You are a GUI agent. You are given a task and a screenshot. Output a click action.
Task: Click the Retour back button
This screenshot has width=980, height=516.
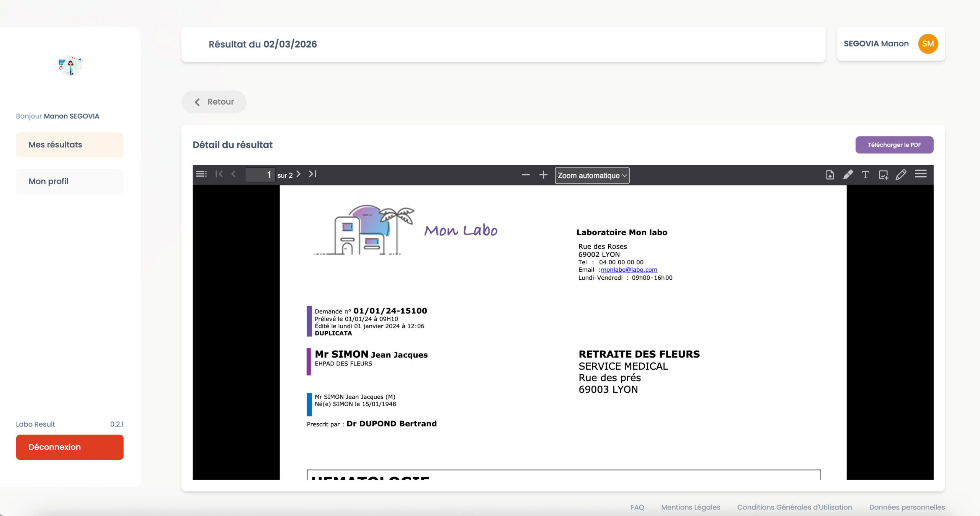click(214, 102)
